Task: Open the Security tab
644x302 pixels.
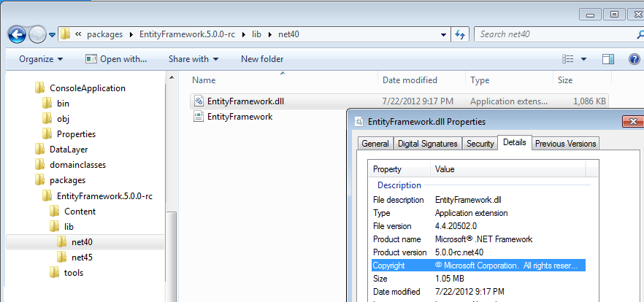Action: click(480, 144)
